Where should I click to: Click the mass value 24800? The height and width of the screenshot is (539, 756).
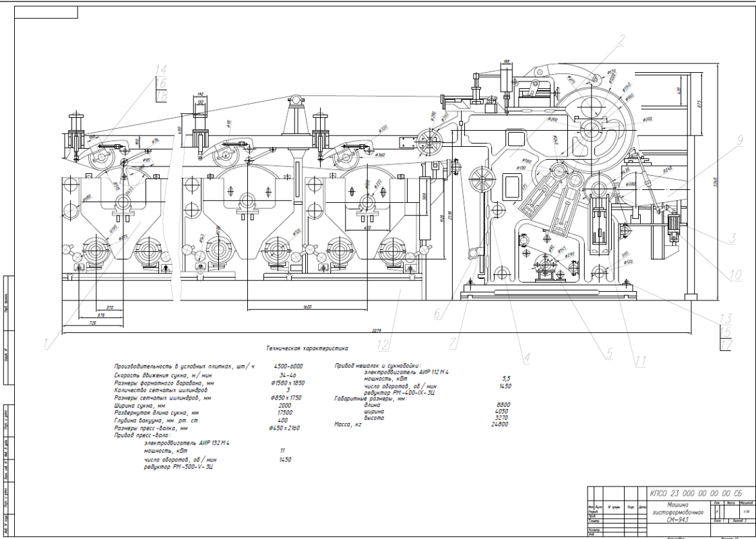point(500,425)
